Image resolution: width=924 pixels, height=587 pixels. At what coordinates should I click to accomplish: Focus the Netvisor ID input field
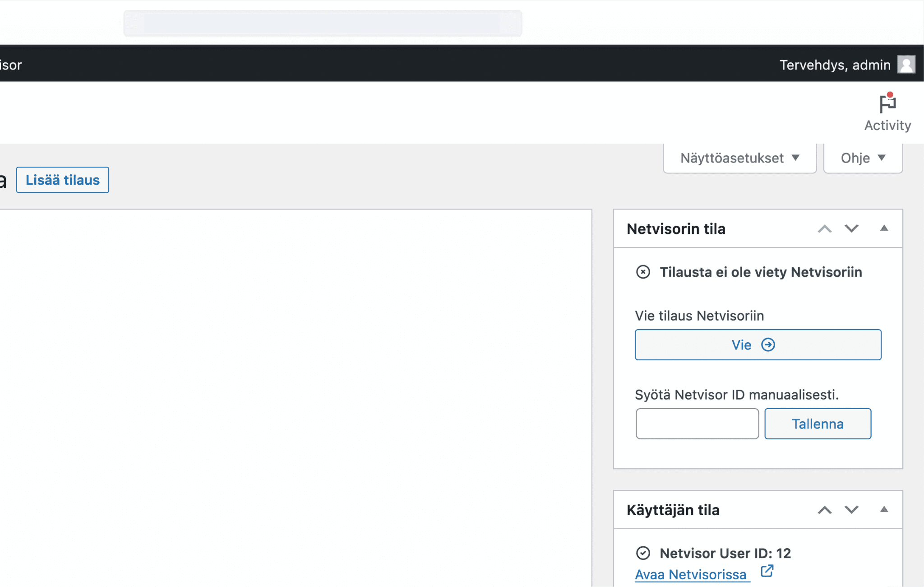[x=697, y=424]
